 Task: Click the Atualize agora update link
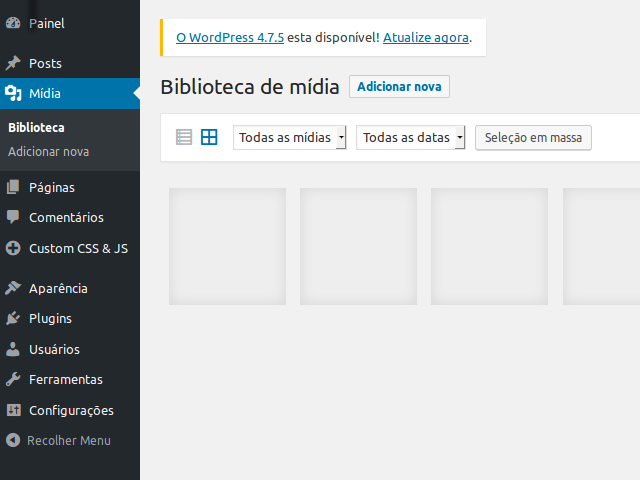coord(426,38)
